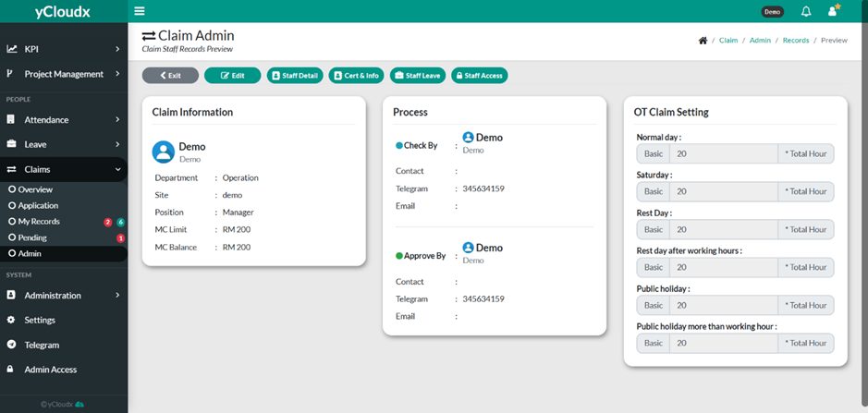Click Public holiday more than working hour field

(x=724, y=343)
